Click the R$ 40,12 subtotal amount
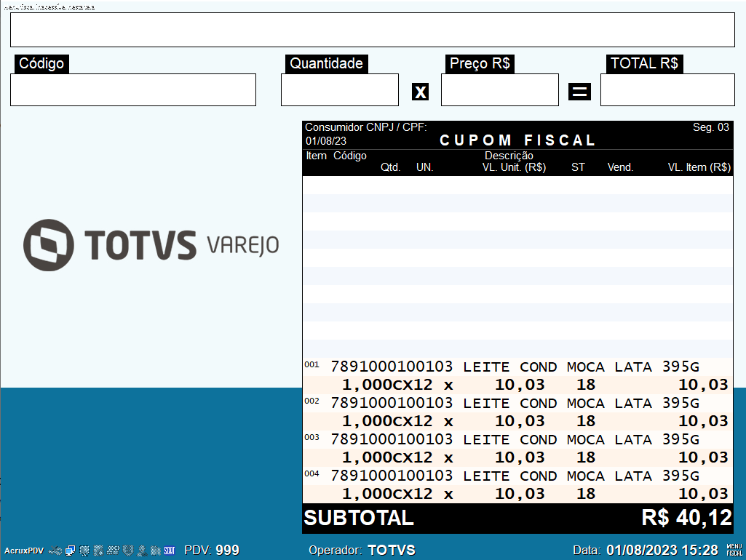746x560 pixels. pyautogui.click(x=686, y=518)
